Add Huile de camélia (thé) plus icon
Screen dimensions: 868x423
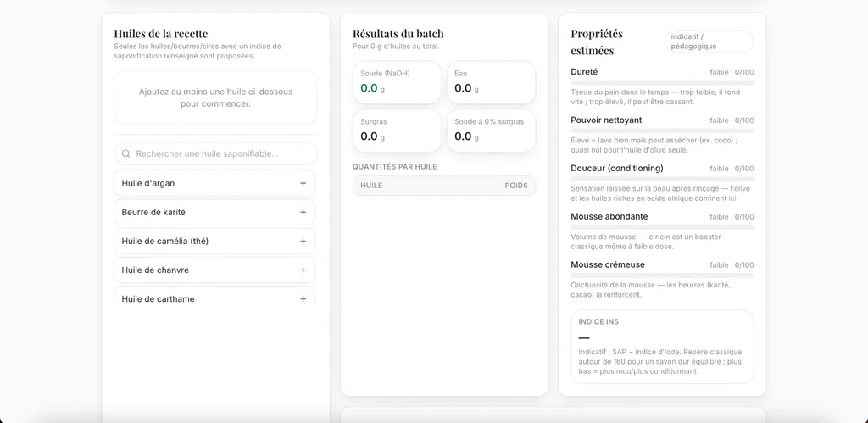pyautogui.click(x=303, y=242)
